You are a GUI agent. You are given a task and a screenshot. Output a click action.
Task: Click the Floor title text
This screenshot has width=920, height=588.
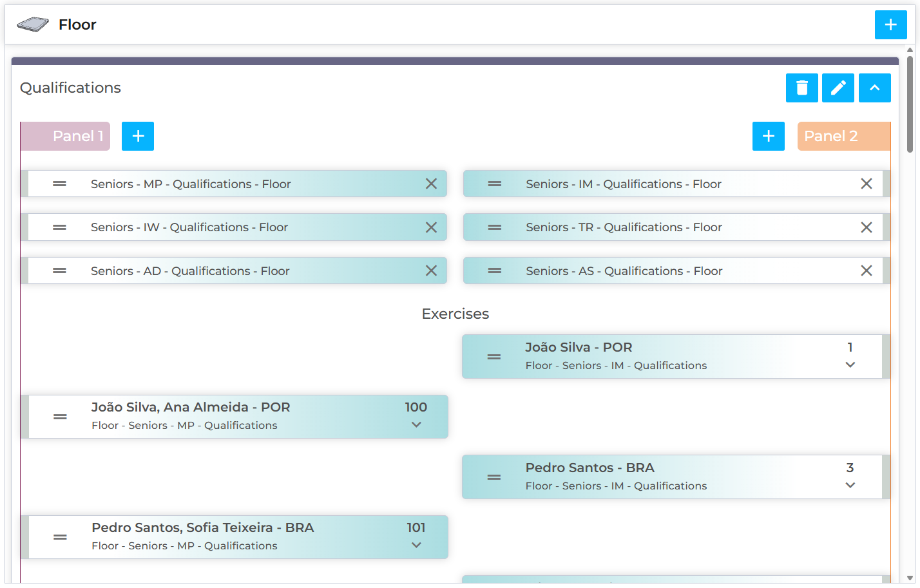(x=77, y=24)
